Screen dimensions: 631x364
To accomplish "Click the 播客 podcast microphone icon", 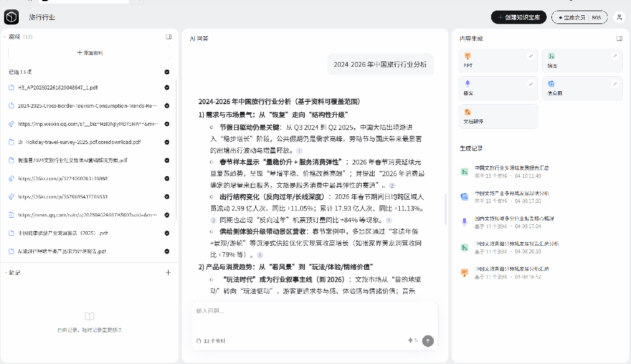I will pyautogui.click(x=468, y=83).
